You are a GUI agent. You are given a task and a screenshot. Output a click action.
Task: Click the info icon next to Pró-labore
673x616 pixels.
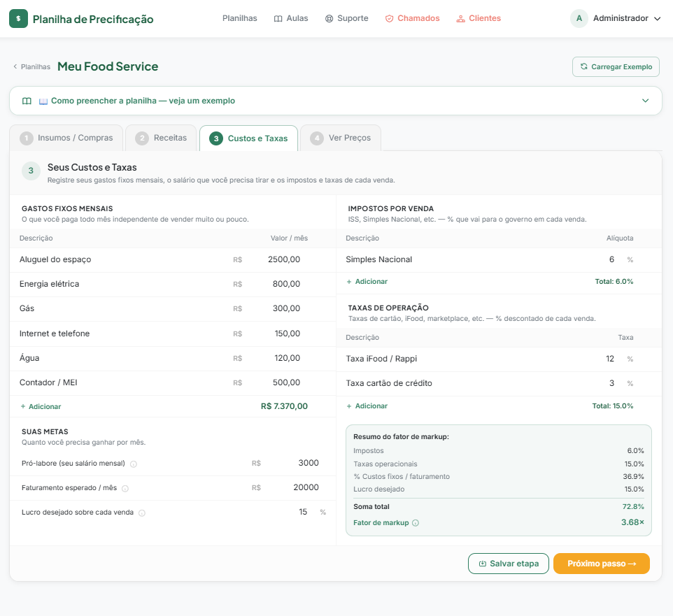(134, 464)
